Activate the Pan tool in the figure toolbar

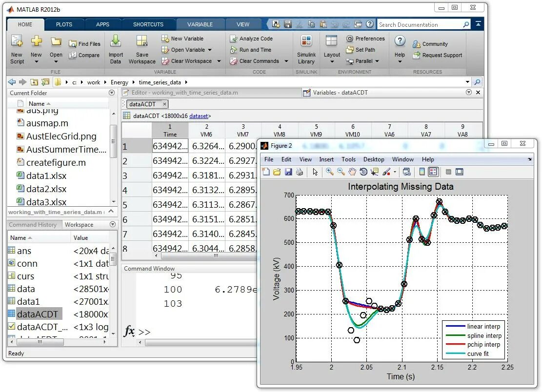352,172
